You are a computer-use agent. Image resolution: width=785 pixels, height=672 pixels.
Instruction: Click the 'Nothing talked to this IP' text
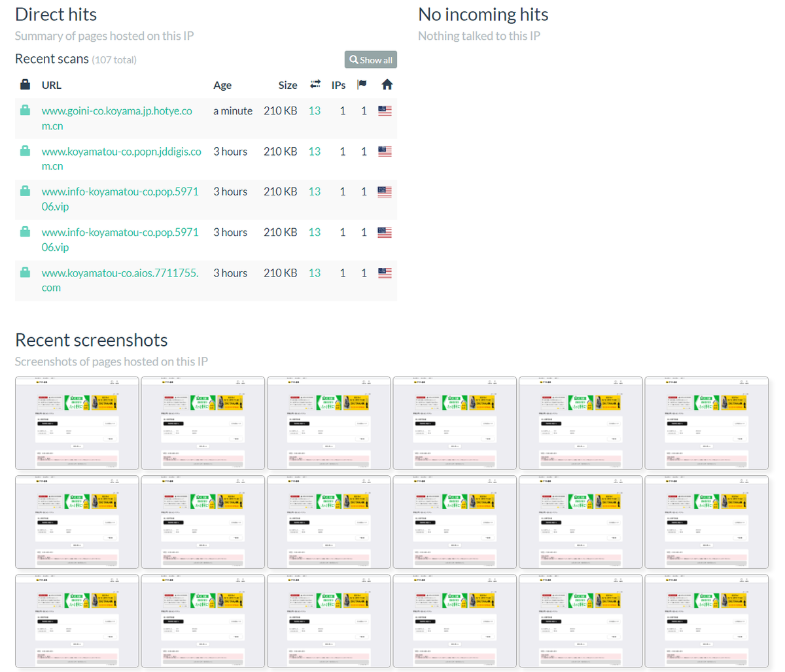(480, 36)
